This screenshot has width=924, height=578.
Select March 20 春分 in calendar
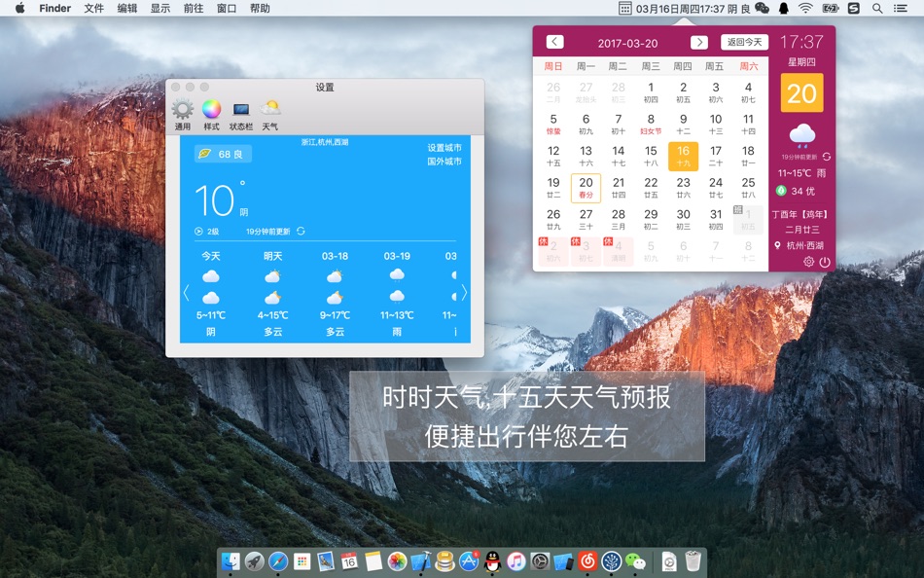pos(586,188)
